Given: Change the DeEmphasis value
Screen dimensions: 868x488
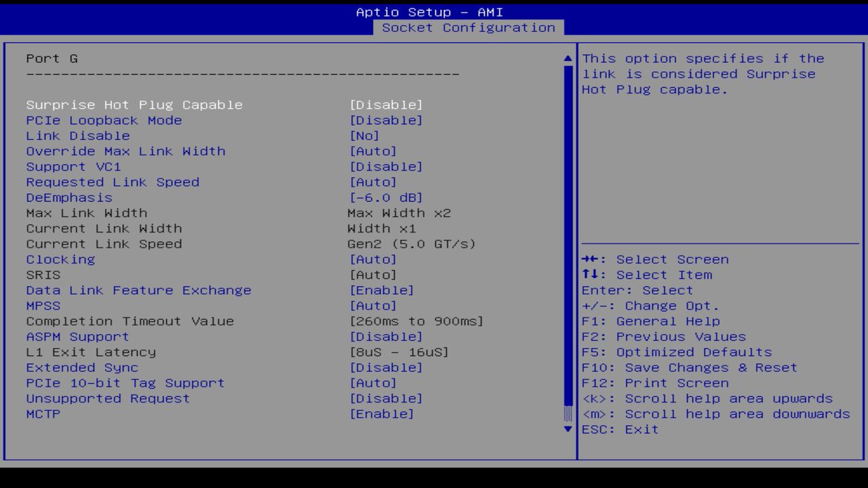Looking at the screenshot, I should click(x=68, y=197).
